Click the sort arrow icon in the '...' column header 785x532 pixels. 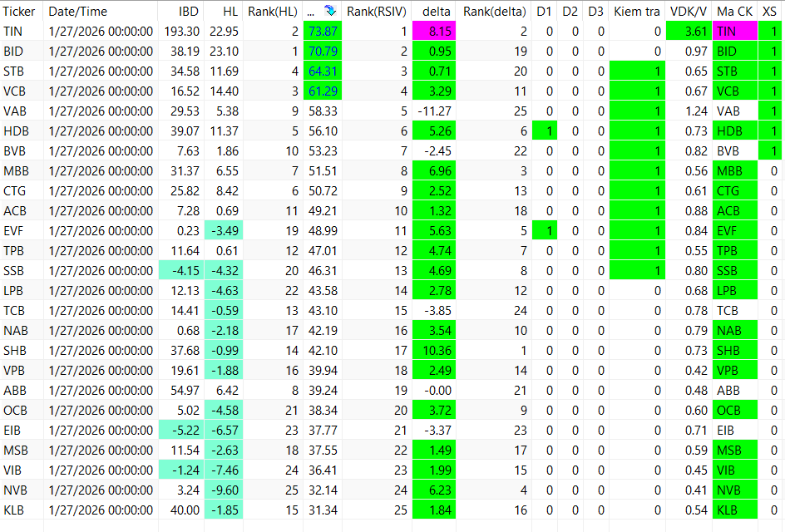(x=330, y=11)
